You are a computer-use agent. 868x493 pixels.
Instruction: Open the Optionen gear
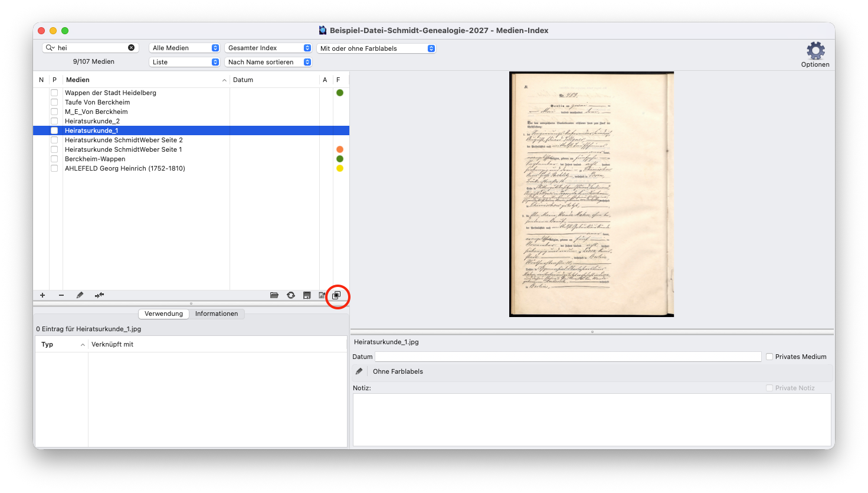click(815, 51)
